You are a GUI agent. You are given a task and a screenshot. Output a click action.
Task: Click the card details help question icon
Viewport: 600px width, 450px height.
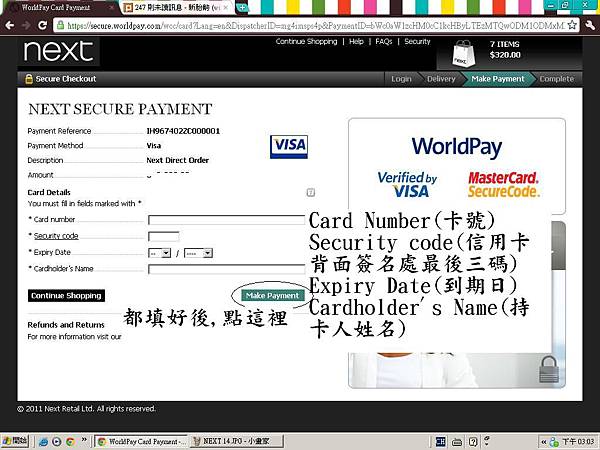click(311, 192)
